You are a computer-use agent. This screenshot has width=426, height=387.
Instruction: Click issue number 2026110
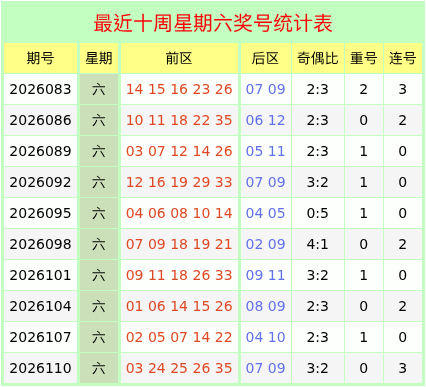(40, 368)
